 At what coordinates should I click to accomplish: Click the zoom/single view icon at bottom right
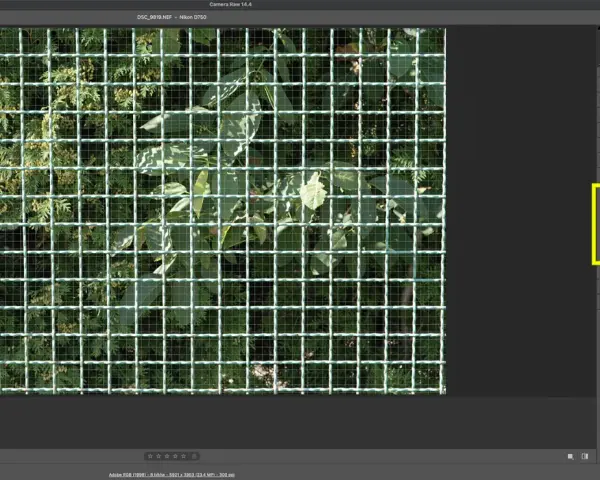coord(571,456)
